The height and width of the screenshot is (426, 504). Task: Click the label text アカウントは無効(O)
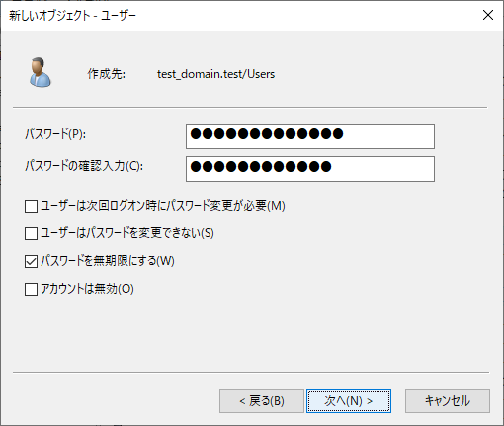87,289
